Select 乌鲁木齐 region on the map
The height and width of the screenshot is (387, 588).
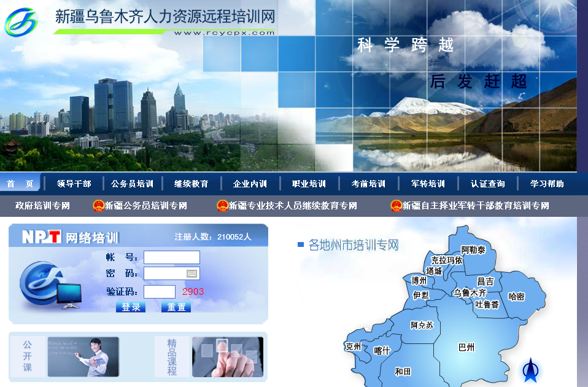(470, 293)
